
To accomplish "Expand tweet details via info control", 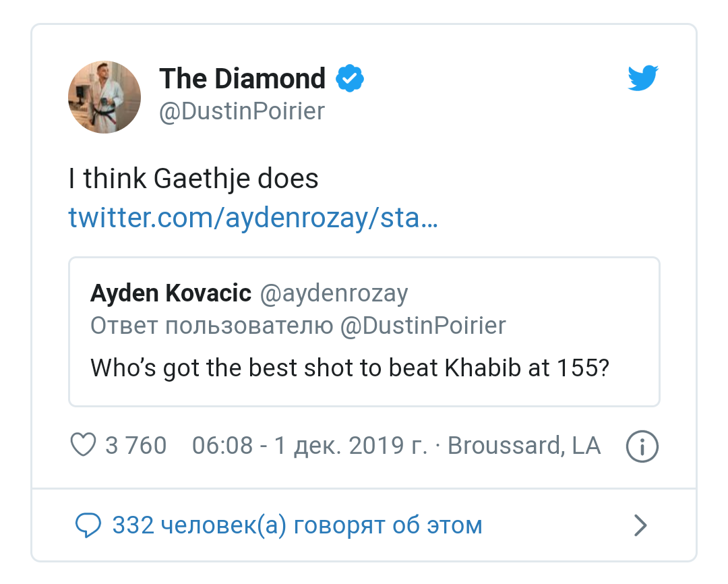I will coord(642,446).
